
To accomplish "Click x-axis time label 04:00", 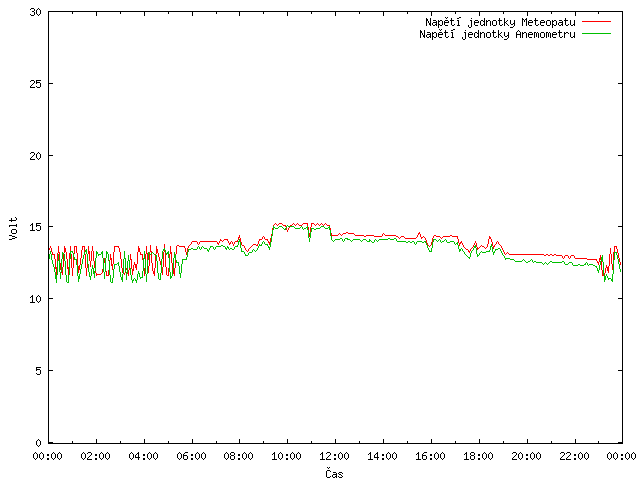I will [143, 456].
